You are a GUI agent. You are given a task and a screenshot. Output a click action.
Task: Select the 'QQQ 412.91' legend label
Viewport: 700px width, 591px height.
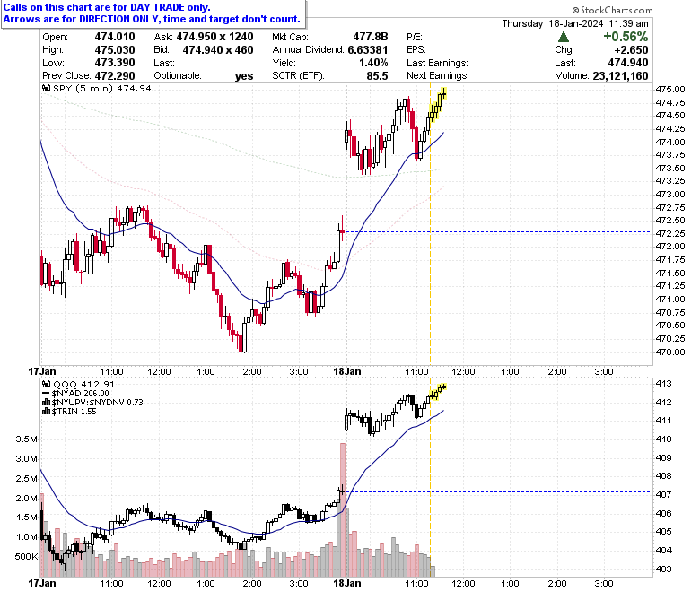tap(84, 384)
